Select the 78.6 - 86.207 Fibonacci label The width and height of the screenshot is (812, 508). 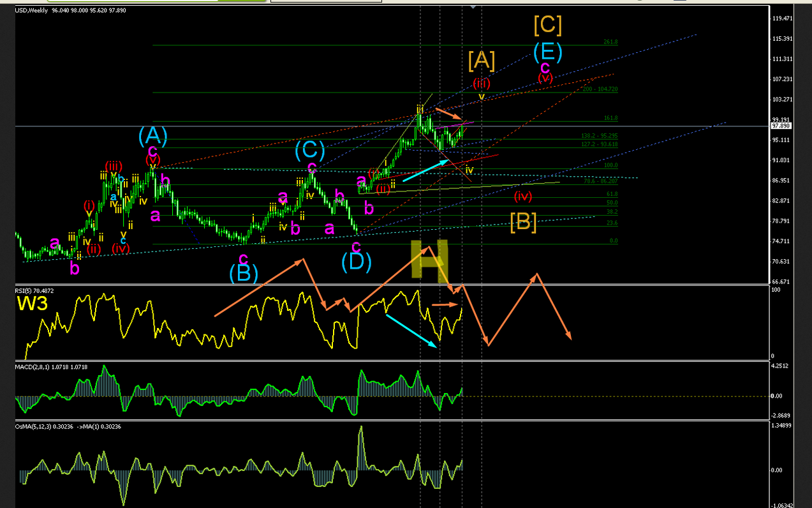(x=600, y=182)
